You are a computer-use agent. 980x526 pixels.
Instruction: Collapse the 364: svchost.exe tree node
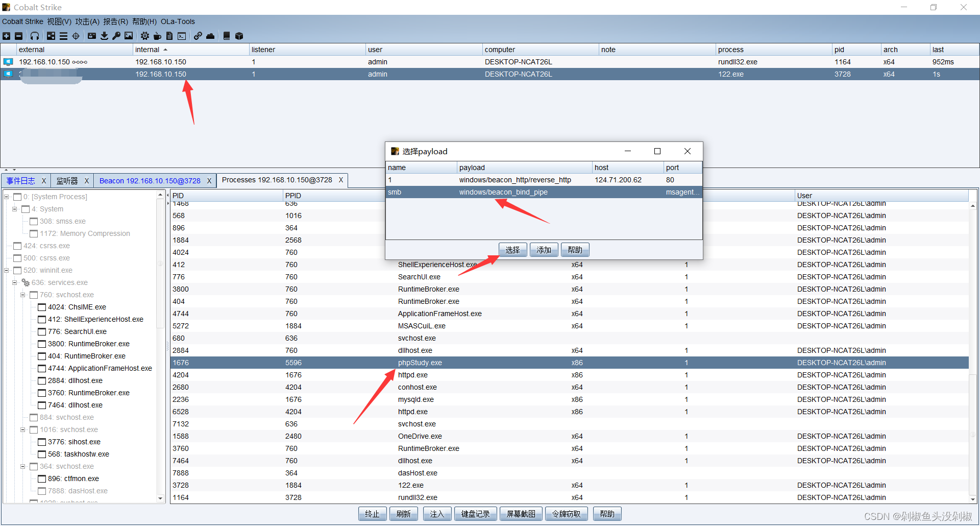pos(23,467)
